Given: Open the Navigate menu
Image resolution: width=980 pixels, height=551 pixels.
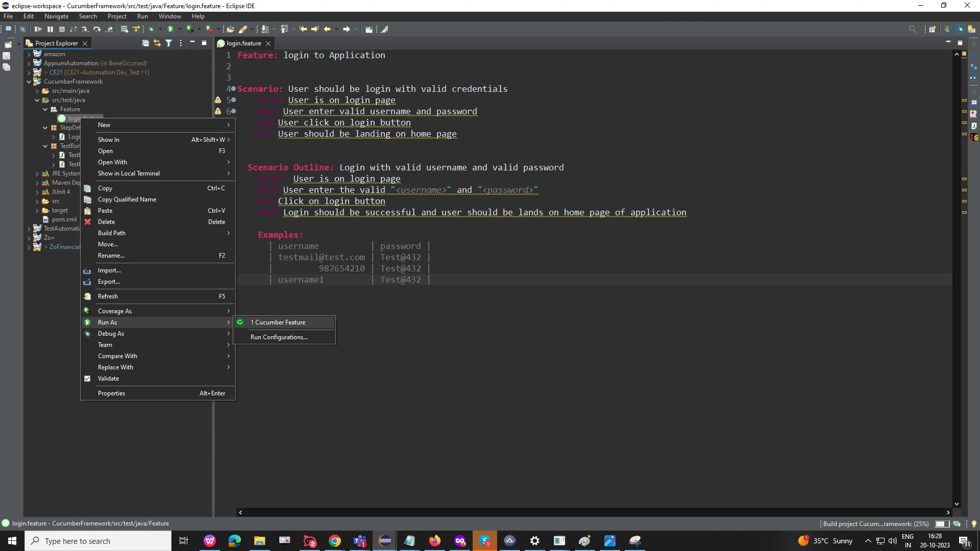Looking at the screenshot, I should (x=56, y=16).
